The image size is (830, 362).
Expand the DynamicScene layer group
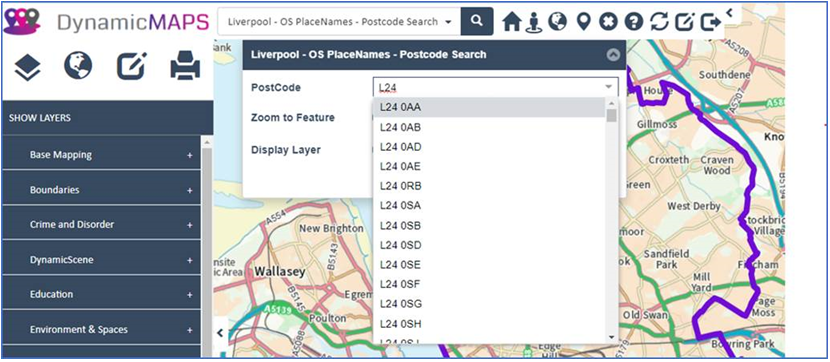[101, 260]
